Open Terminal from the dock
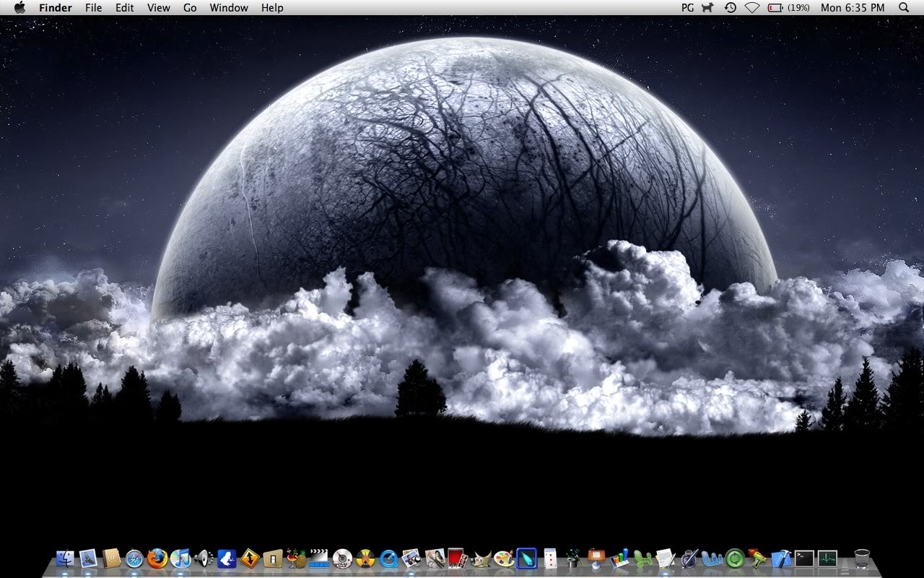The height and width of the screenshot is (578, 924). [804, 558]
